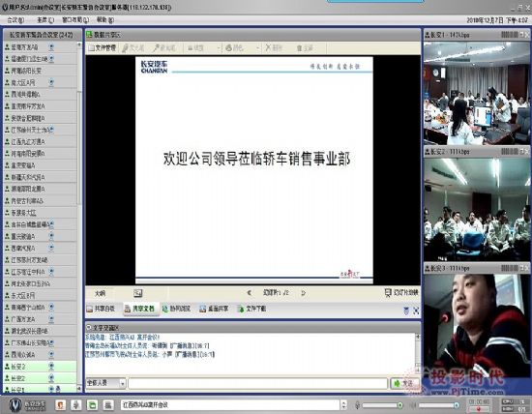The image size is (532, 414).
Task: Click the chat message input field
Action: (258, 383)
